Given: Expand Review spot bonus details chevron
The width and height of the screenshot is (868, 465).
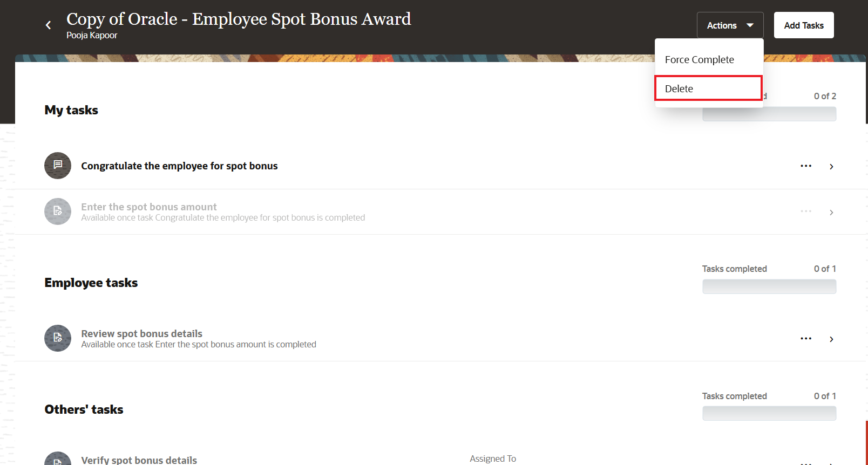Looking at the screenshot, I should tap(831, 339).
